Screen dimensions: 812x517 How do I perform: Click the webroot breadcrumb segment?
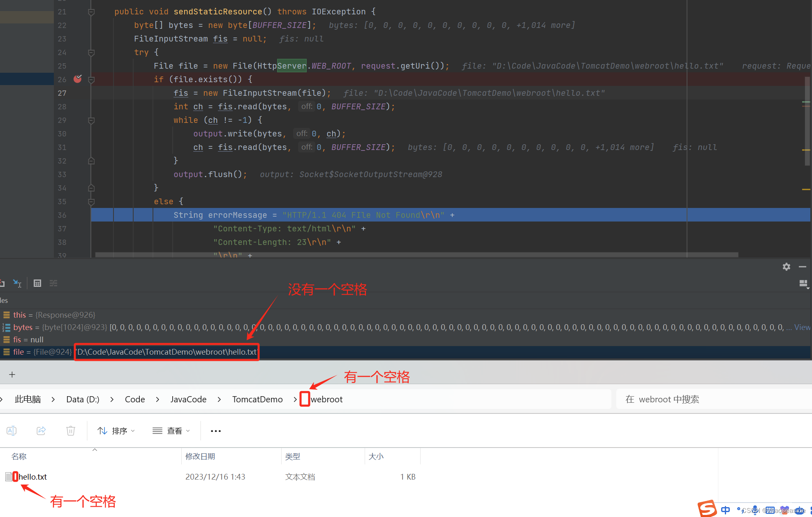[x=326, y=399]
